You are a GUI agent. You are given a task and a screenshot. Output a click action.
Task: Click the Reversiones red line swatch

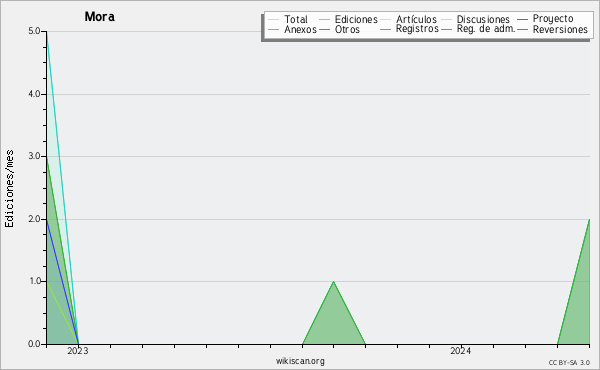tap(522, 29)
